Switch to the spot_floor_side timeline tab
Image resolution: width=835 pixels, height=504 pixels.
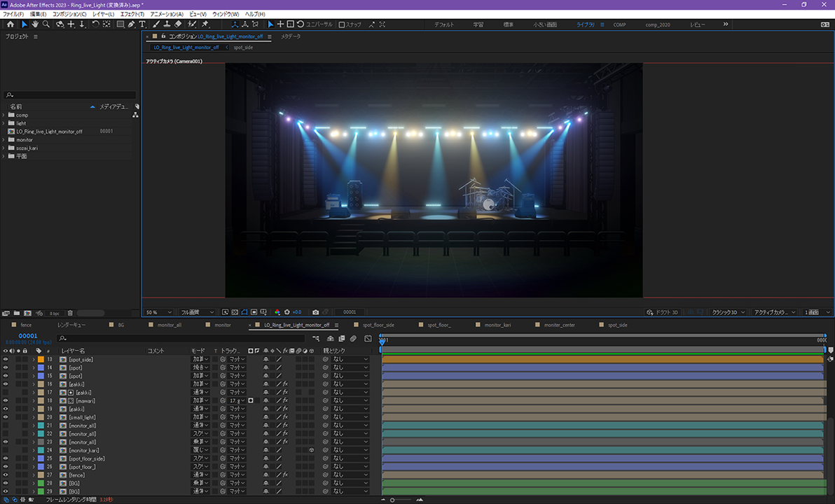point(378,325)
